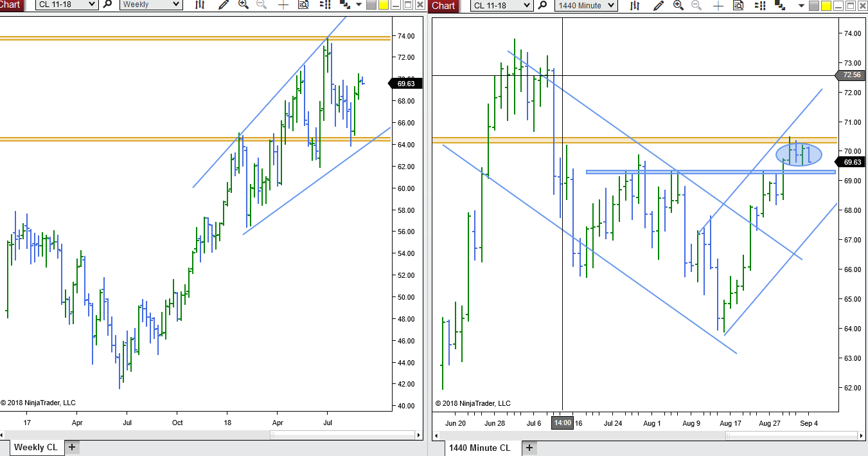Expand toolbar overflow arrow in weekly chart
Image resolution: width=868 pixels, height=456 pixels.
coord(359,5)
